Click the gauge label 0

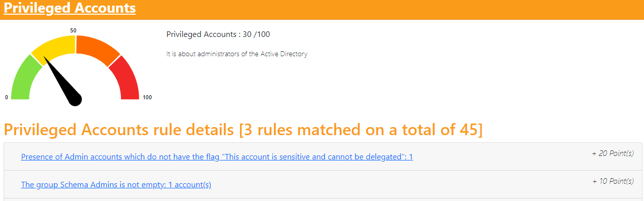coord(7,97)
